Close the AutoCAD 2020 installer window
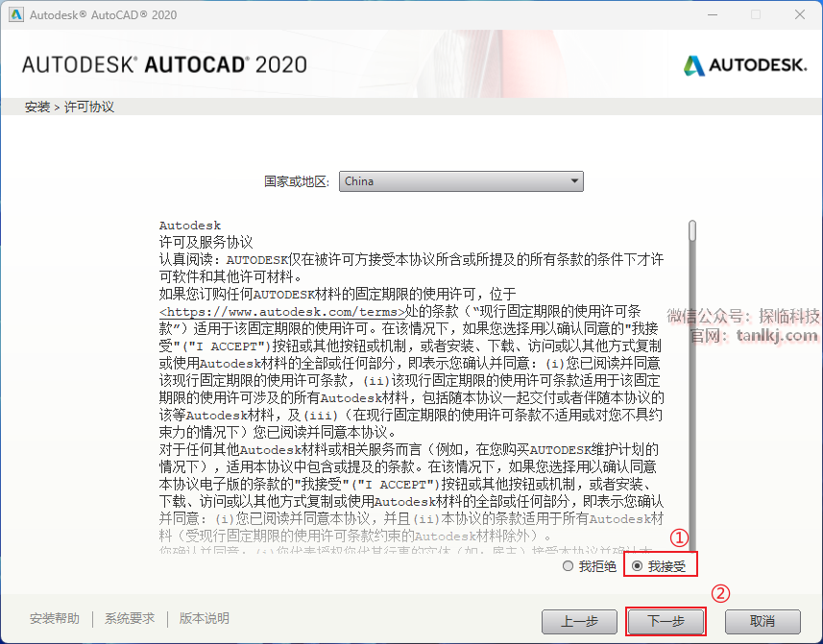Screen dimensions: 823x644 (800, 14)
